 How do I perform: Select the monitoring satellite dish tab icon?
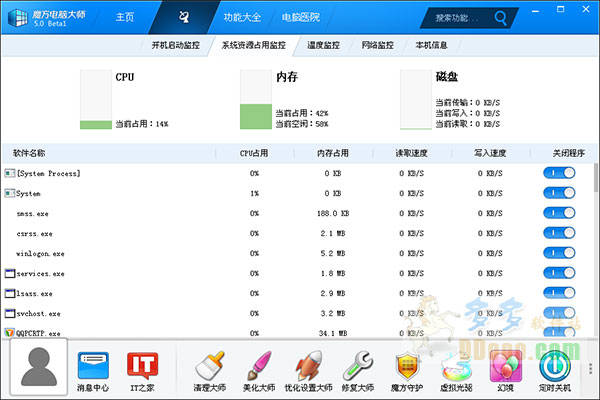point(184,17)
